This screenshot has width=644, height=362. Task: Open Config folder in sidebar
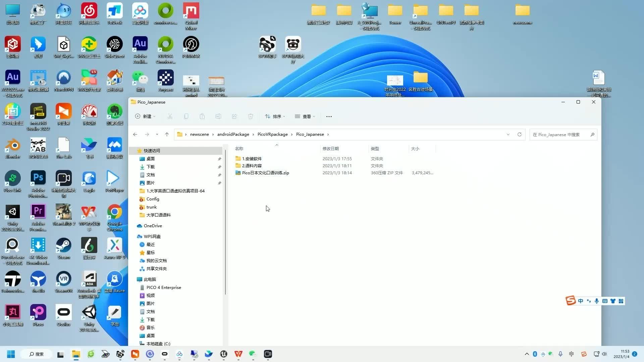pyautogui.click(x=153, y=199)
